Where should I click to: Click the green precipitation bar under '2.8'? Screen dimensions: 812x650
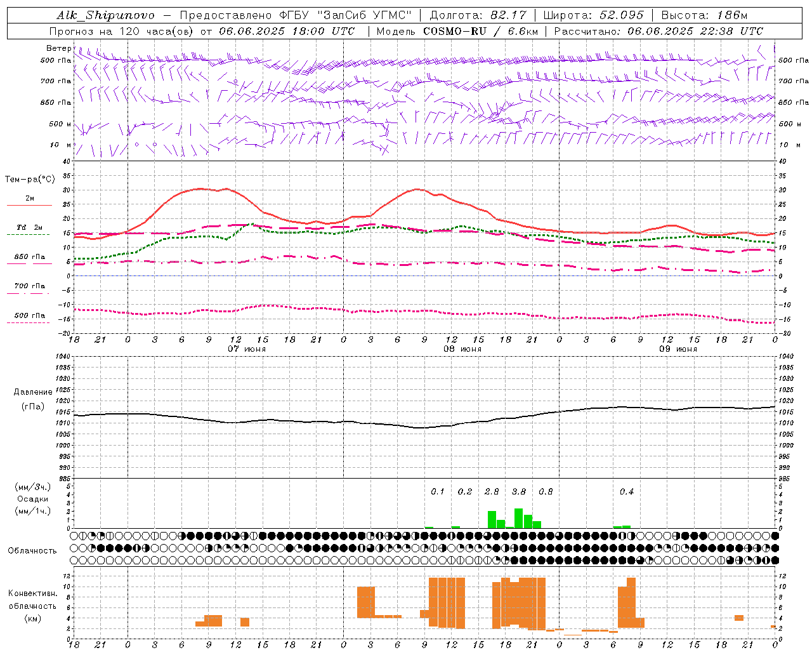(x=492, y=519)
